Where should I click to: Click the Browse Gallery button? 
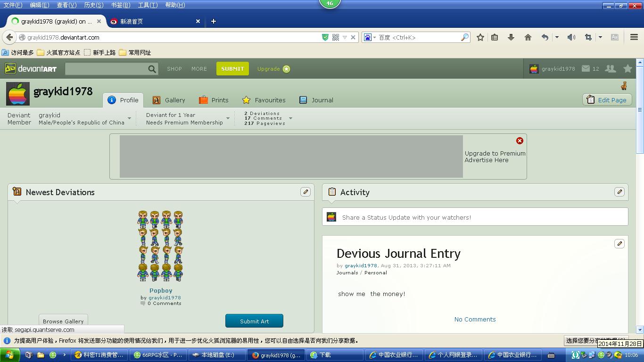point(63,321)
